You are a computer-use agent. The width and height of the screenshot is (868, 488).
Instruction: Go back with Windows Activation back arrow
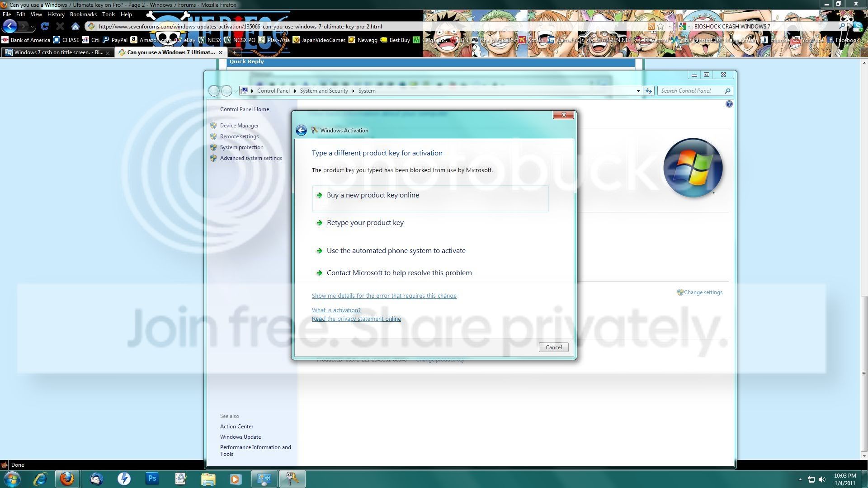point(301,131)
